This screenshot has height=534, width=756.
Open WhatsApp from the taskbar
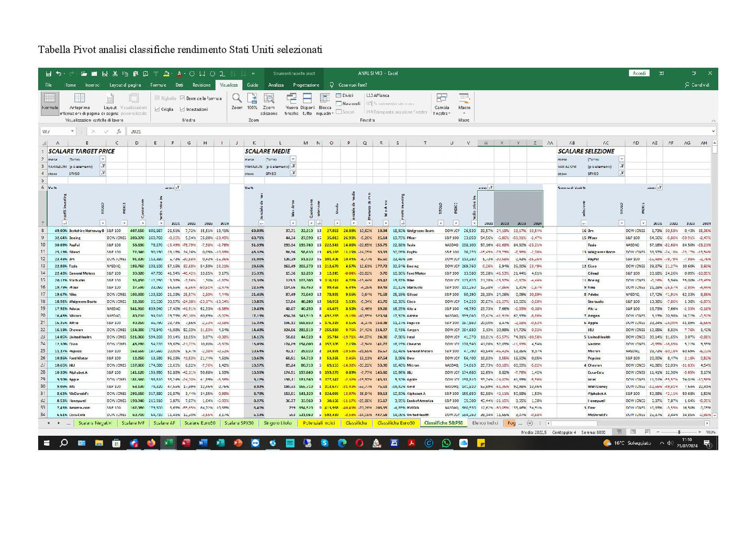pyautogui.click(x=446, y=443)
